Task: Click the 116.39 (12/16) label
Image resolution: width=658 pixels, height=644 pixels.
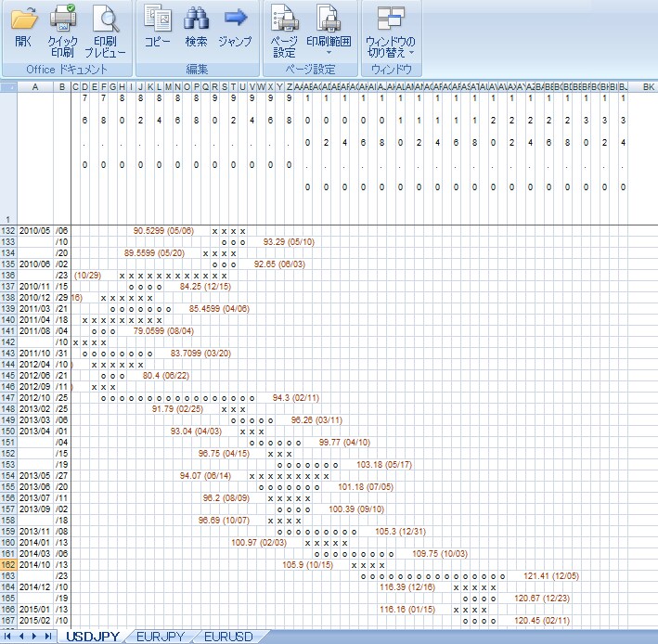Action: coord(407,587)
